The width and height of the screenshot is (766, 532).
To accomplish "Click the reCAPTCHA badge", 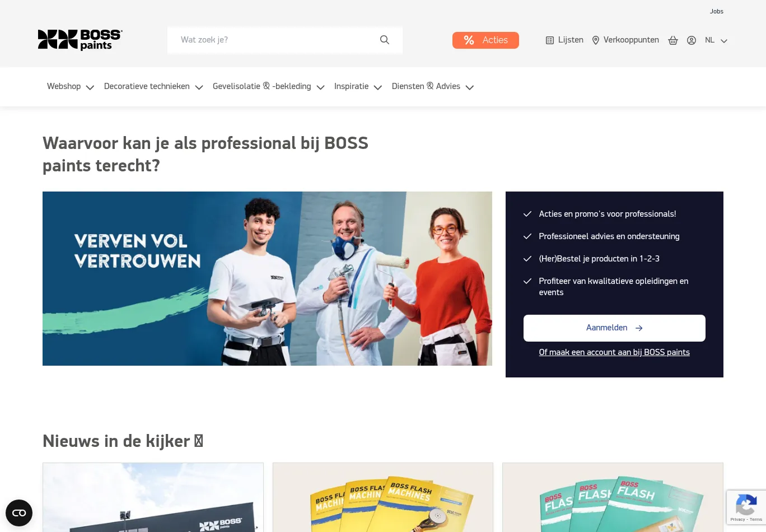I will tap(746, 507).
